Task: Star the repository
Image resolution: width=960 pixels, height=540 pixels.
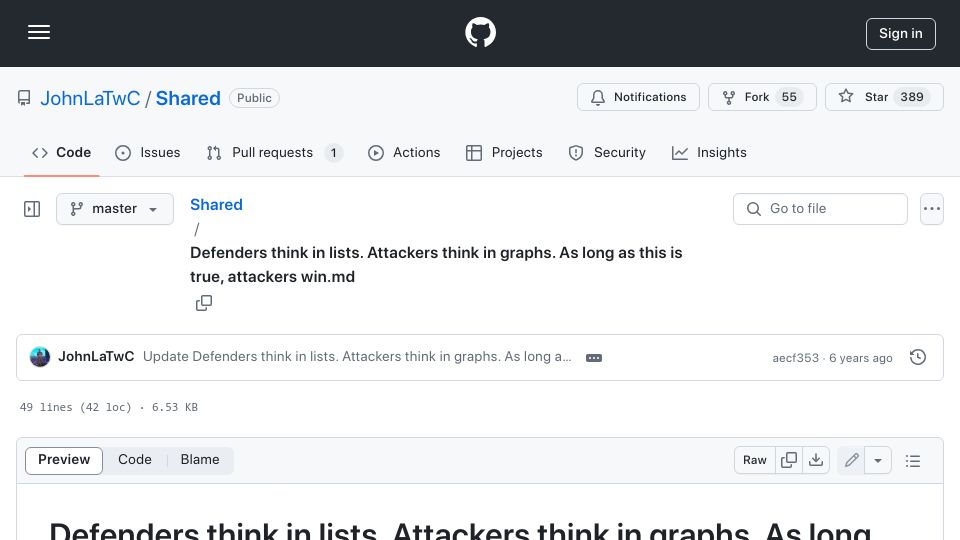Action: 884,97
